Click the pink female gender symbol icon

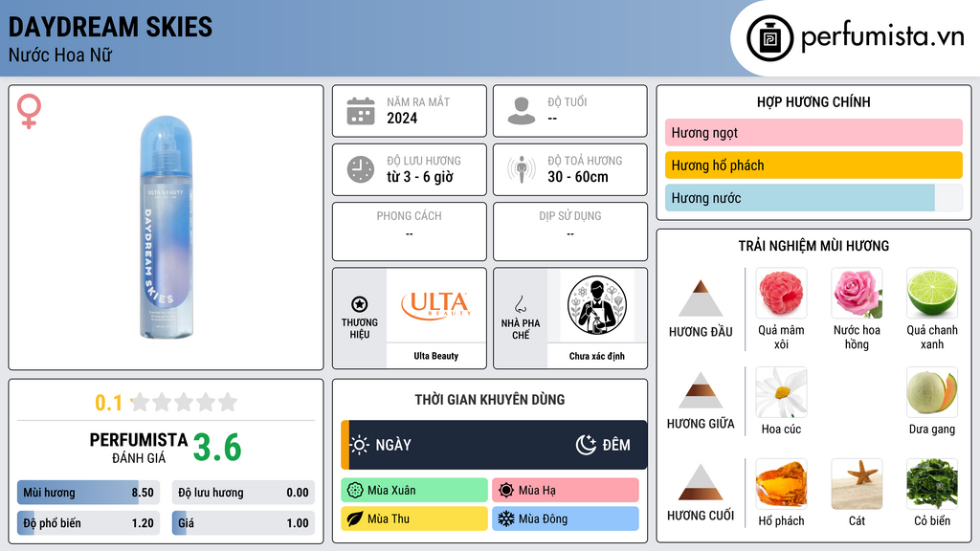(x=29, y=111)
